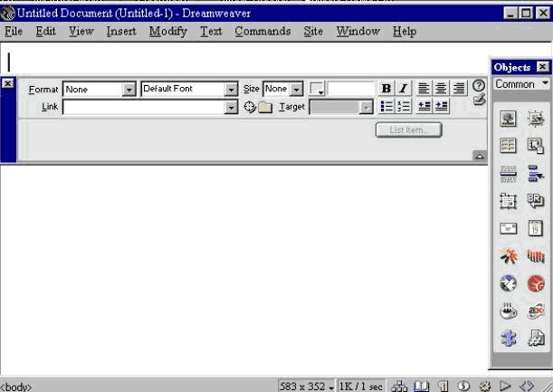Collapse the Property inspector with expander arrow
Screen dimensions: 553x392
[480, 156]
